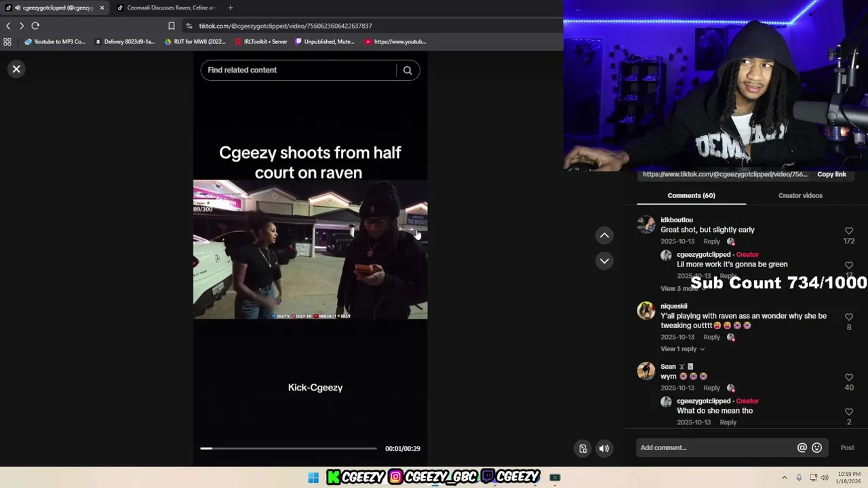
Task: Open Sean's profile avatar
Action: [x=646, y=371]
